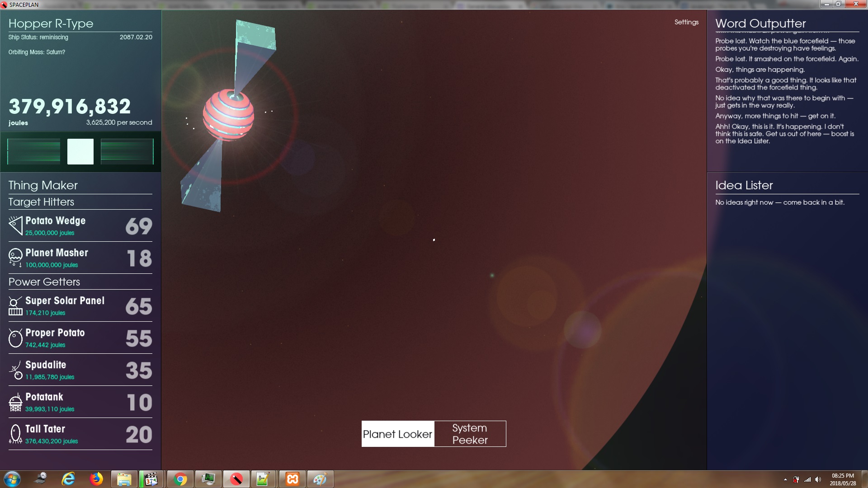Click the white square kinetigen button
The height and width of the screenshot is (488, 868).
(x=80, y=151)
